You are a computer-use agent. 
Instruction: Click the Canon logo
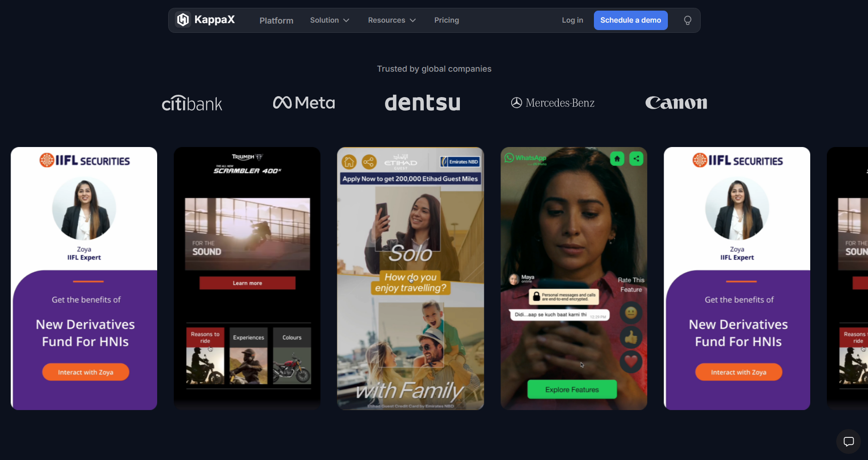(676, 103)
